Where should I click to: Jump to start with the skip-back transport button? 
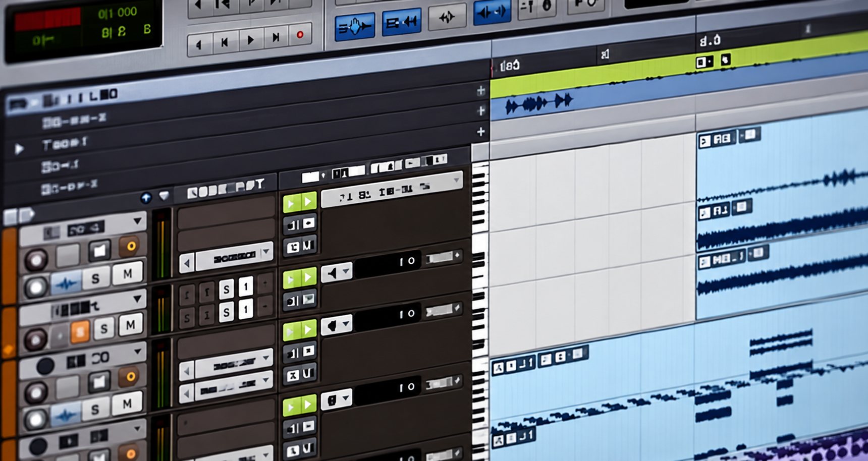(225, 42)
